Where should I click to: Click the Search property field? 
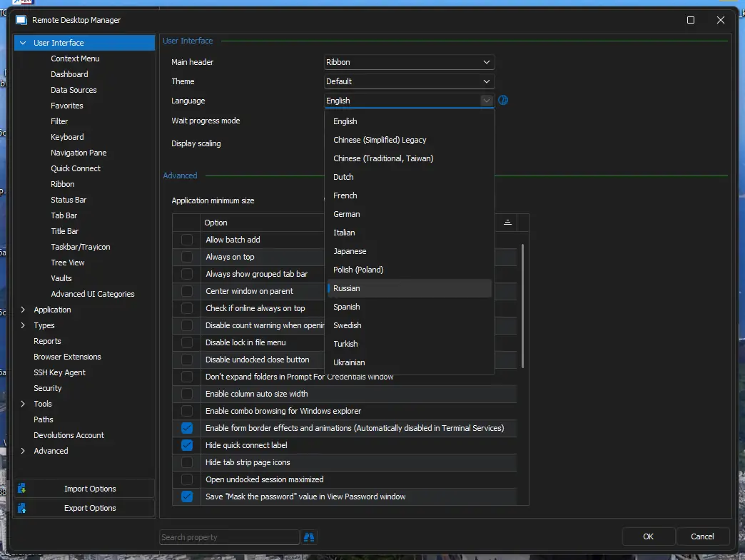[229, 537]
